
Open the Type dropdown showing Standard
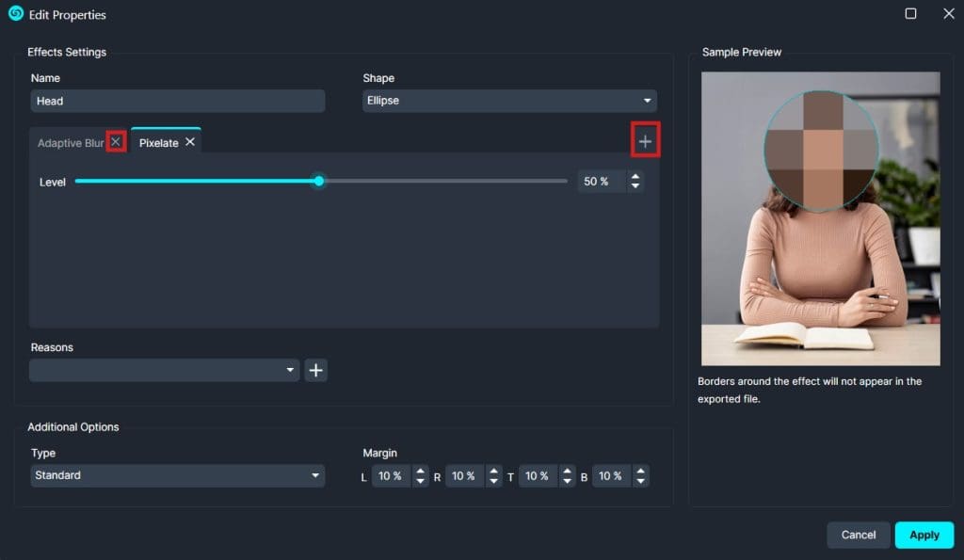[x=177, y=476]
